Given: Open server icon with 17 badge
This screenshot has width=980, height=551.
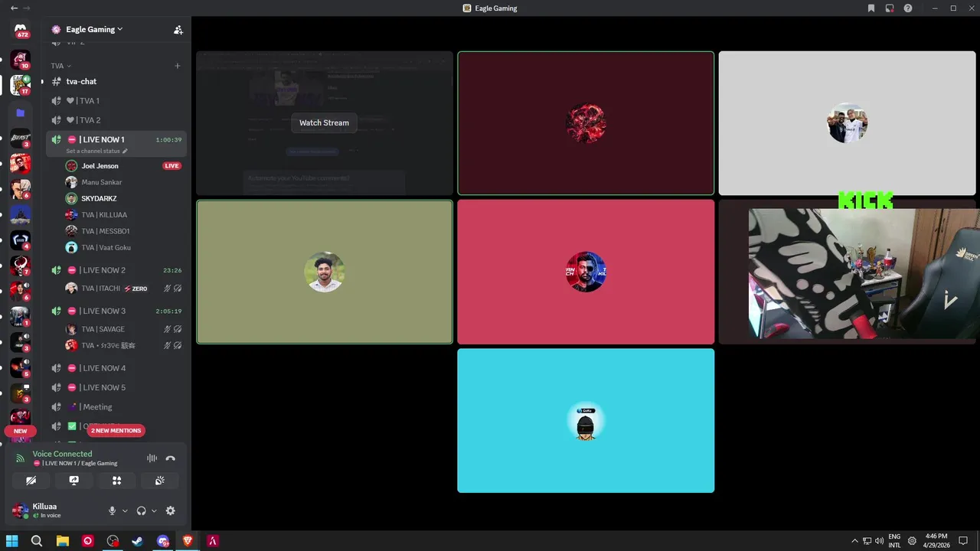Looking at the screenshot, I should point(21,85).
